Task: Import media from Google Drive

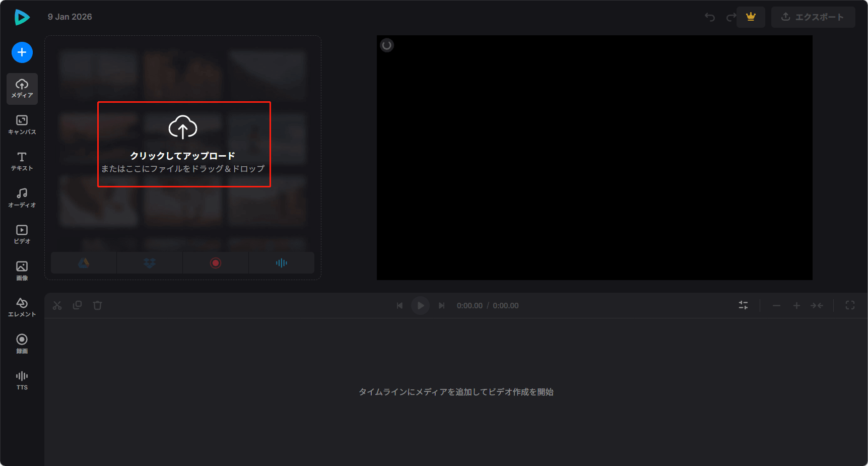Action: (83, 262)
